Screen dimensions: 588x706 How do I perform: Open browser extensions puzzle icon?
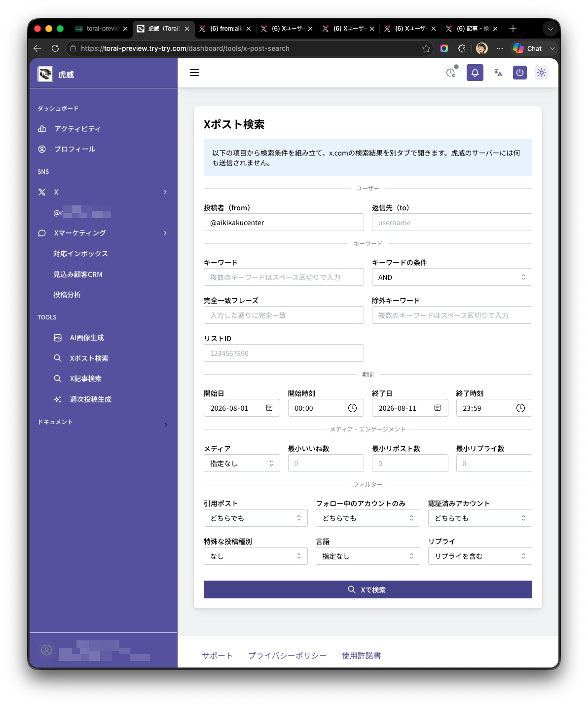(x=462, y=48)
